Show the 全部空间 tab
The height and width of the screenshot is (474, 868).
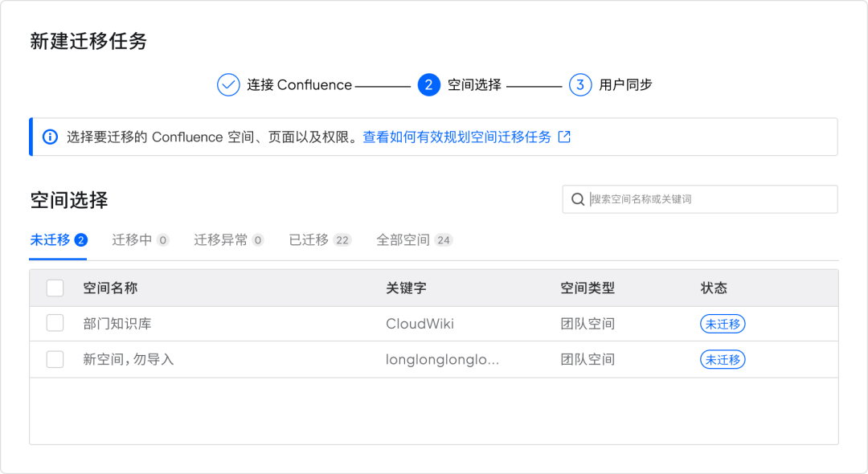tap(414, 240)
